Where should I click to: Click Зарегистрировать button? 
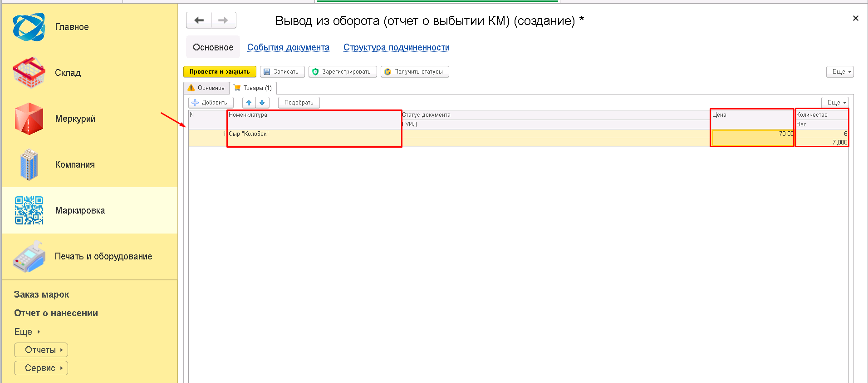343,72
